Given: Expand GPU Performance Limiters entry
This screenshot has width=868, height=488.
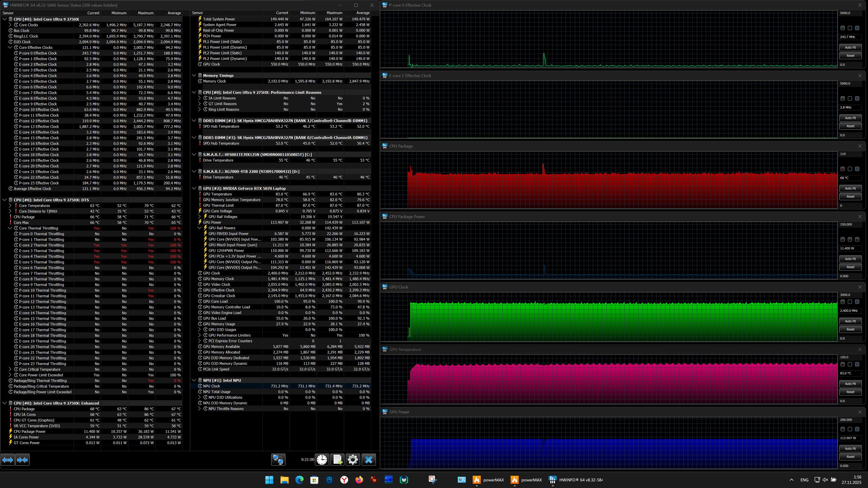Looking at the screenshot, I should [199, 335].
